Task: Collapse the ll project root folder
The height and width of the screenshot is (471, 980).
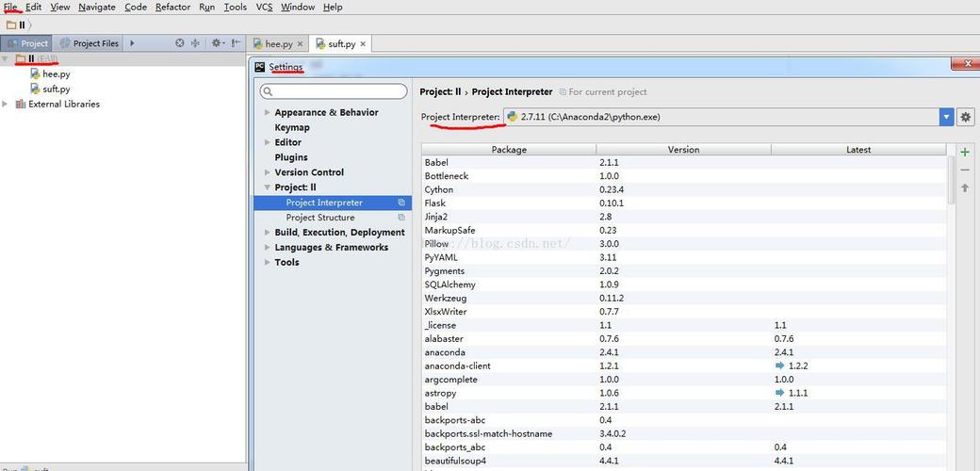Action: [6, 58]
